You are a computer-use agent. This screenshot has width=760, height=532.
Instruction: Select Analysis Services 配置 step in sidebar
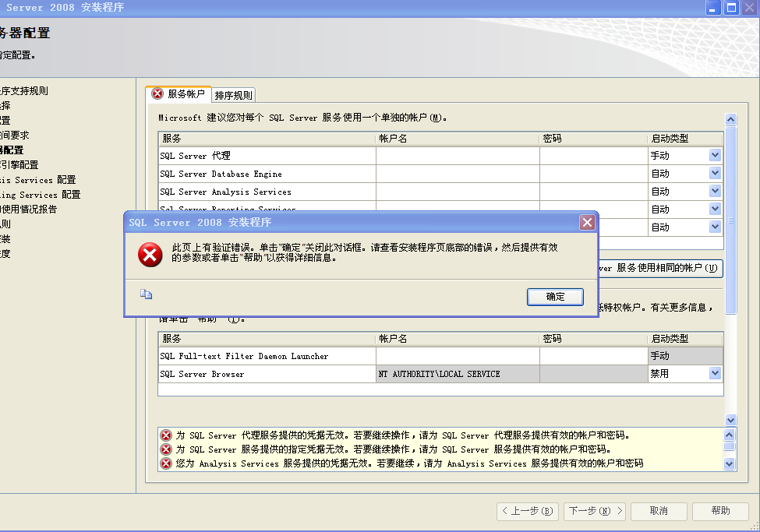(38, 180)
